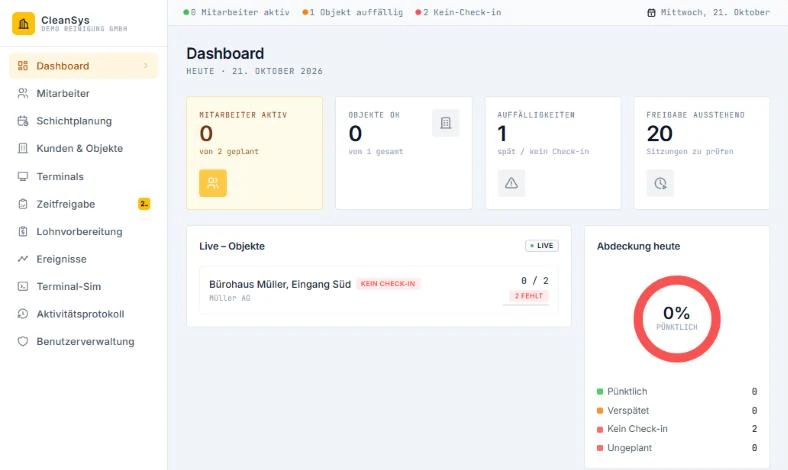Image resolution: width=788 pixels, height=470 pixels.
Task: Click the Mitarbeiter aktiv summary card
Action: tap(254, 153)
